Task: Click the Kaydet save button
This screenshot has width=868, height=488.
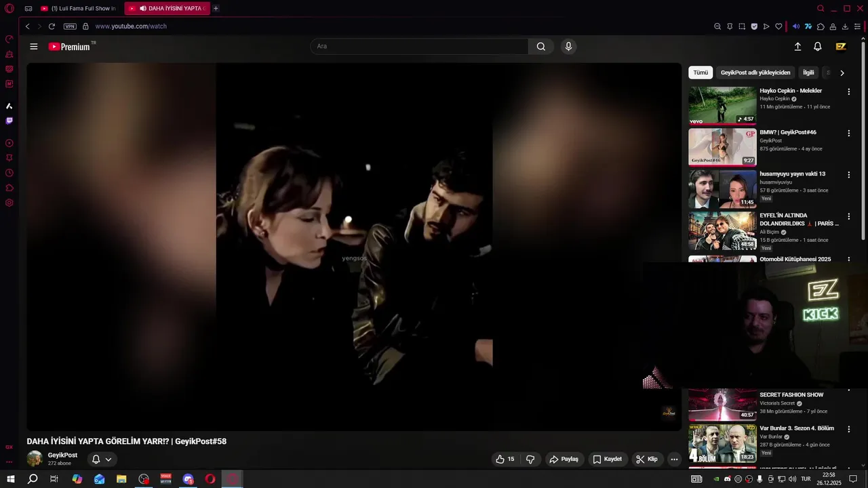Action: pyautogui.click(x=607, y=459)
